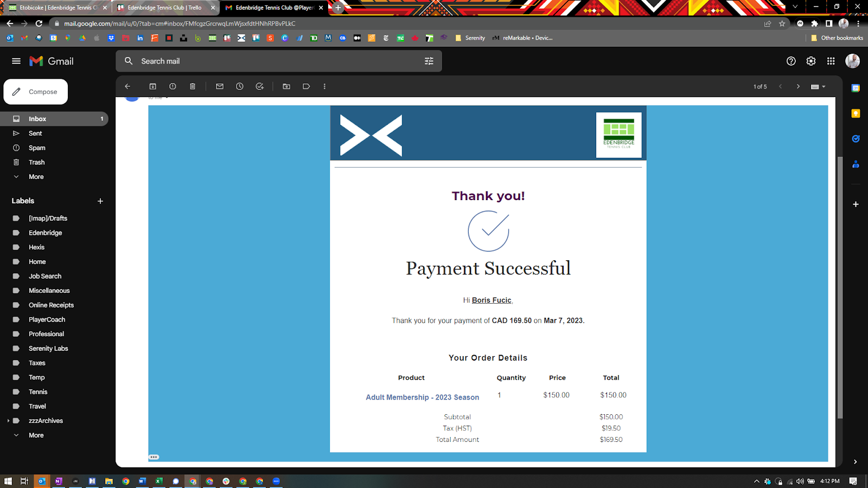Open the Chrome tab search dropdown
Viewport: 868px width, 488px height.
click(795, 7)
